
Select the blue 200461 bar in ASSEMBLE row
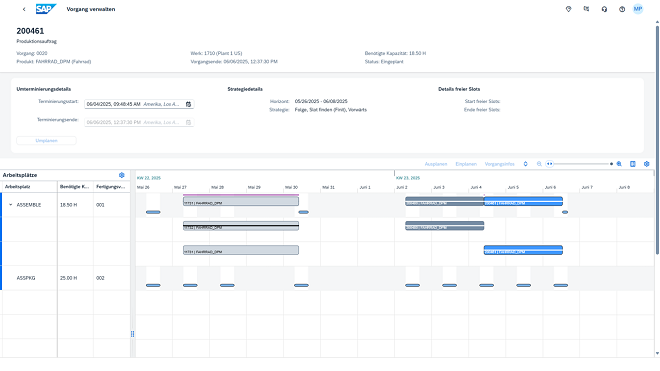(523, 201)
